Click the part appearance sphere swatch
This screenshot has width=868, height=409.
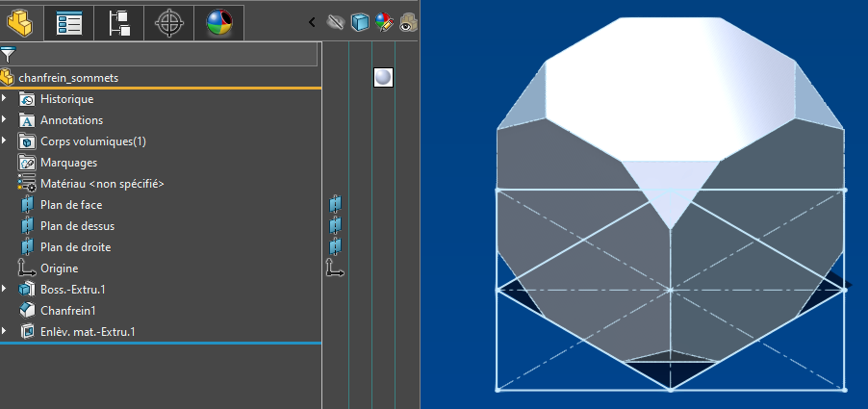[x=383, y=78]
